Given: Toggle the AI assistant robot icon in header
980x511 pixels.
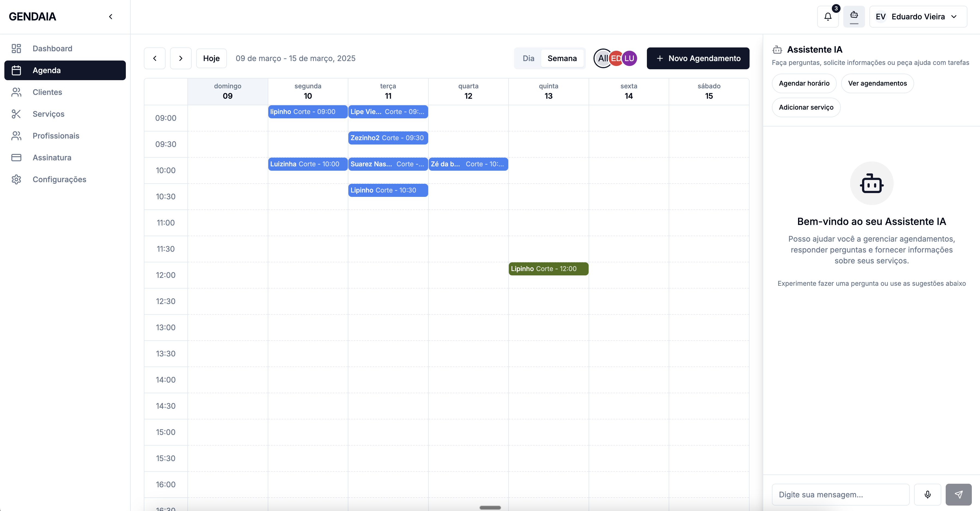Looking at the screenshot, I should coord(854,16).
